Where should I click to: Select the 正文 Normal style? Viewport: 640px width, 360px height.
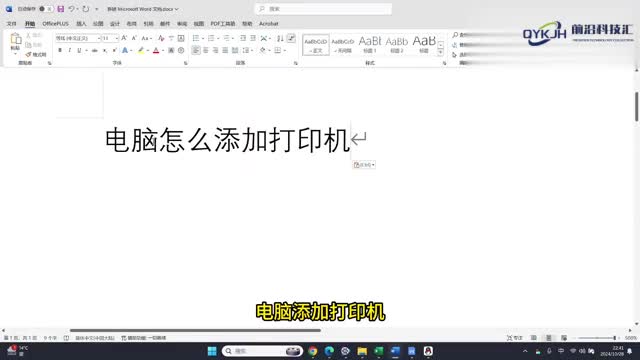point(316,45)
